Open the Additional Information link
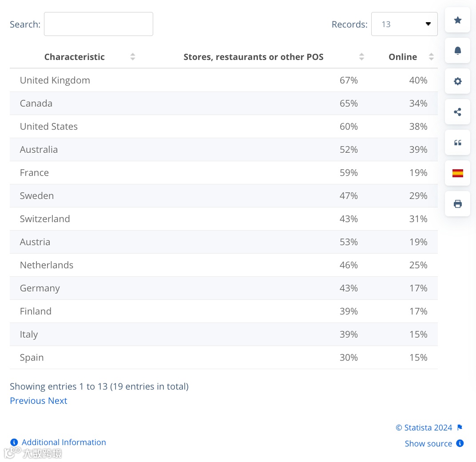 (64, 442)
